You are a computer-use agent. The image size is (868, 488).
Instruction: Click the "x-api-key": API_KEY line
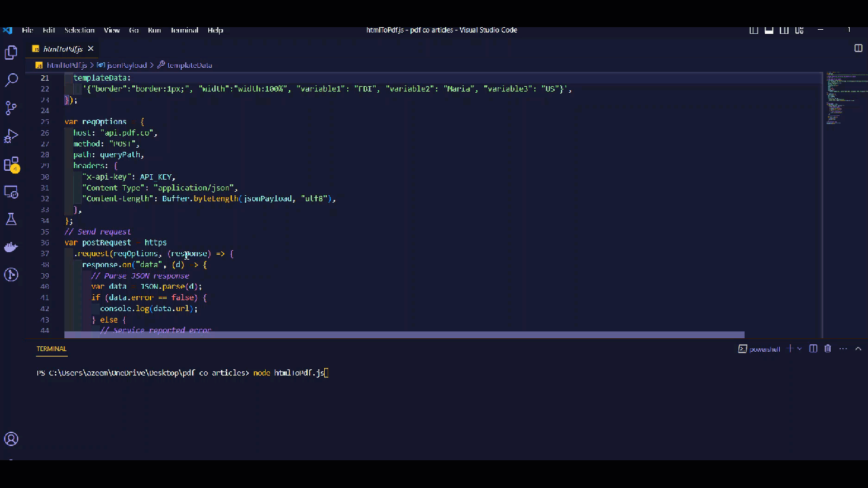point(129,177)
